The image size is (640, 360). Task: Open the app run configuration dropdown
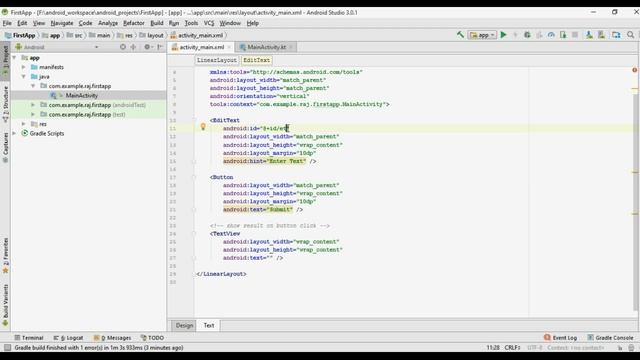point(482,35)
